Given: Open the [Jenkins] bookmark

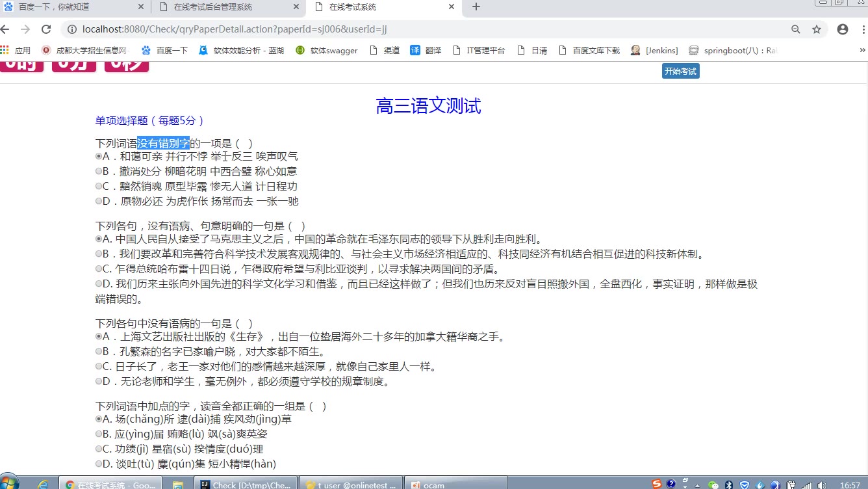Looking at the screenshot, I should pos(654,50).
